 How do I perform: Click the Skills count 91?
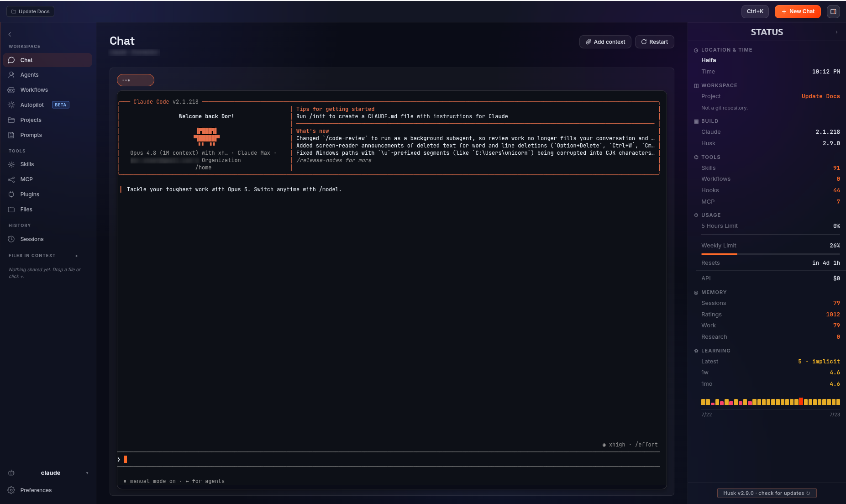(x=836, y=168)
